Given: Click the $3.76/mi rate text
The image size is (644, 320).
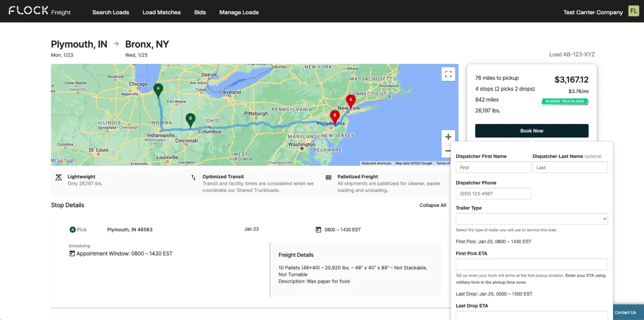Looking at the screenshot, I should click(x=579, y=91).
